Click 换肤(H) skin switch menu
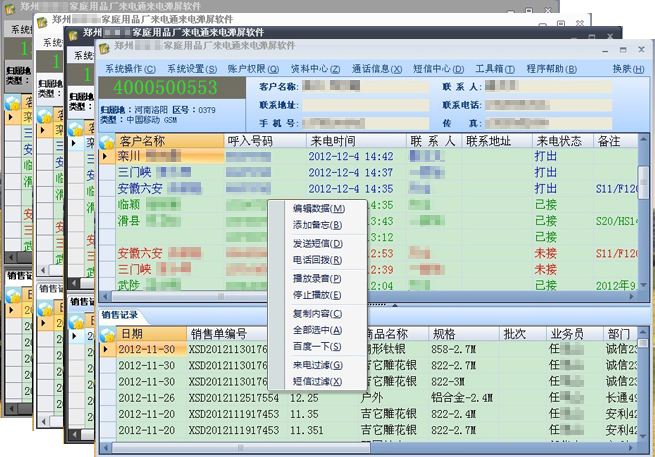Image resolution: width=655 pixels, height=457 pixels. (628, 69)
